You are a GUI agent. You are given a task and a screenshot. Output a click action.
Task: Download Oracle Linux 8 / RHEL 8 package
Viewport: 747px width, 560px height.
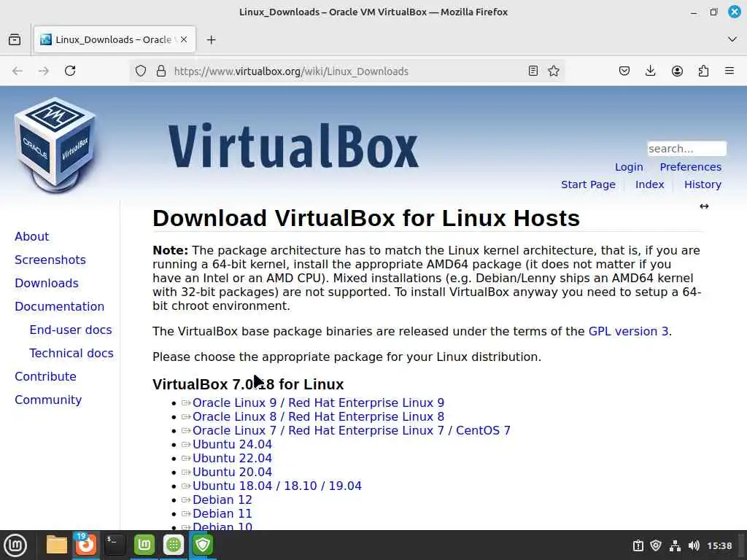pos(318,416)
